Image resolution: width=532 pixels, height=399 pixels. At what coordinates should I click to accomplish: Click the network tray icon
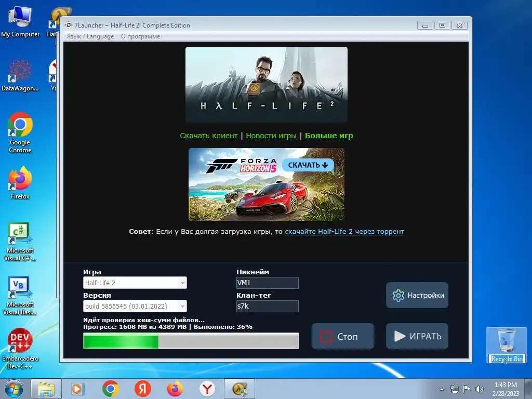point(454,389)
